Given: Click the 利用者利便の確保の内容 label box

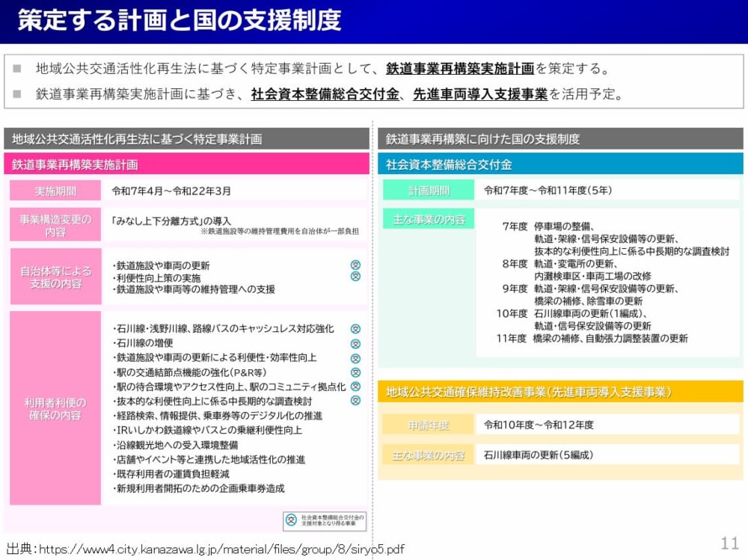Looking at the screenshot, I should (55, 409).
